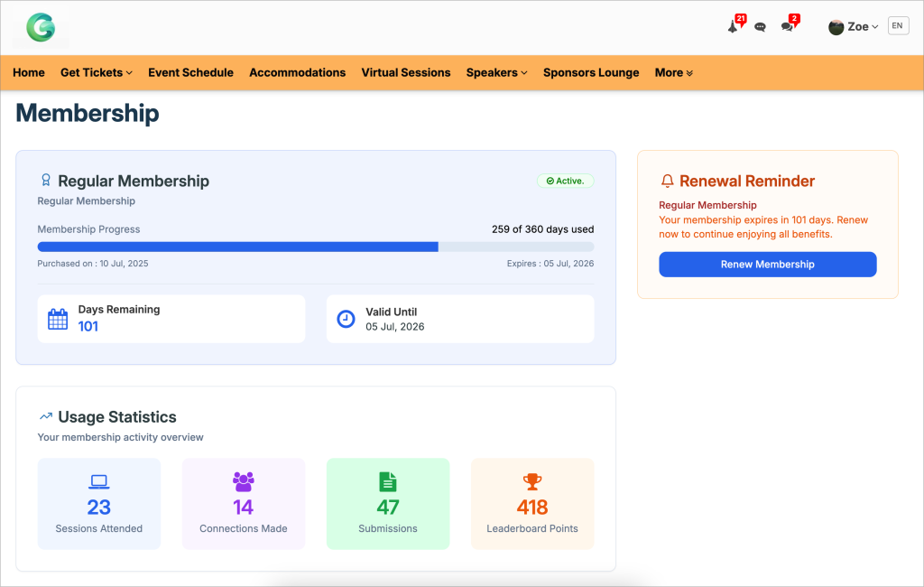Expand the Get Tickets dropdown

tap(96, 72)
